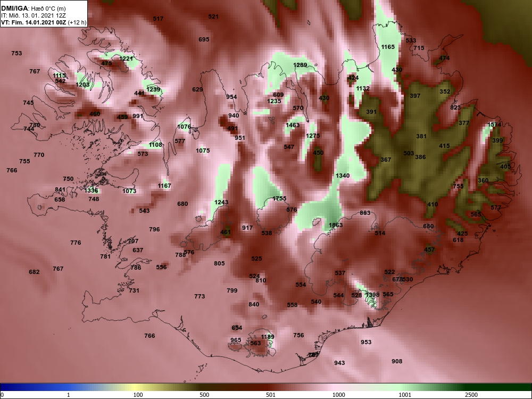532x399 pixels.
Task: Click the map value "517"
Action: [x=158, y=19]
